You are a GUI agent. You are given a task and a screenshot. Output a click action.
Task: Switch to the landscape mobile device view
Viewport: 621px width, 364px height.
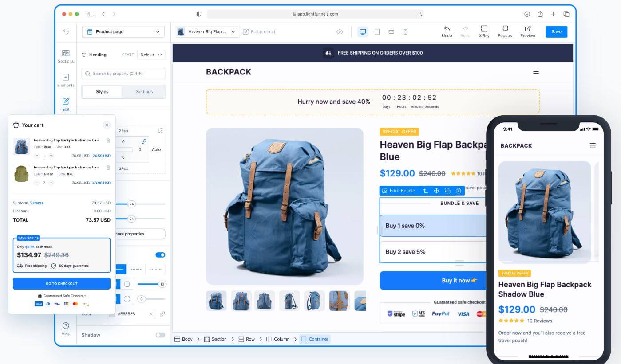[391, 32]
